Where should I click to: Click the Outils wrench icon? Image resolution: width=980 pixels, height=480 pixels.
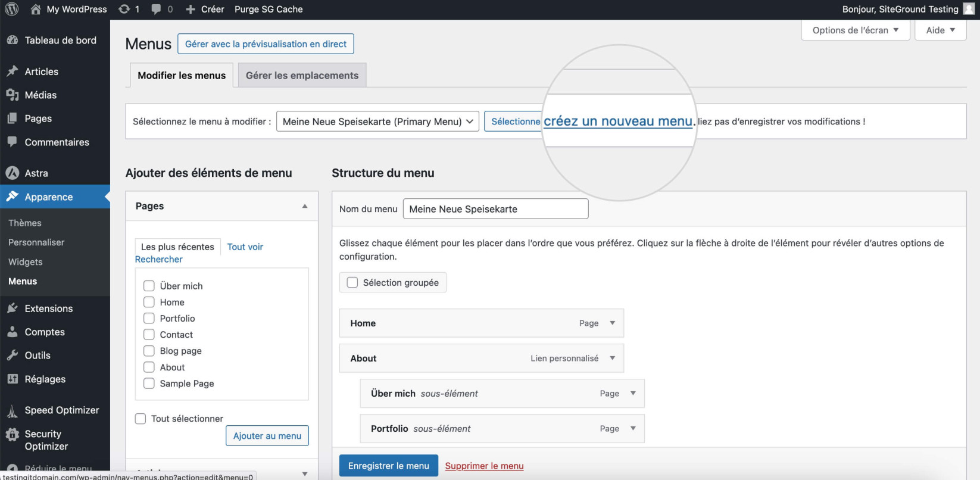12,355
